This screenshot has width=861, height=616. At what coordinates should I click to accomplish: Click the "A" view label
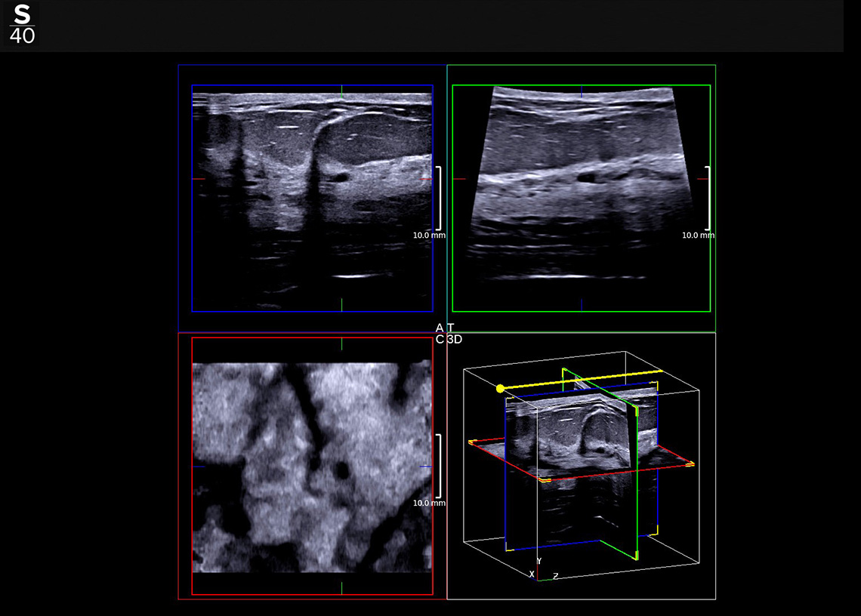440,328
